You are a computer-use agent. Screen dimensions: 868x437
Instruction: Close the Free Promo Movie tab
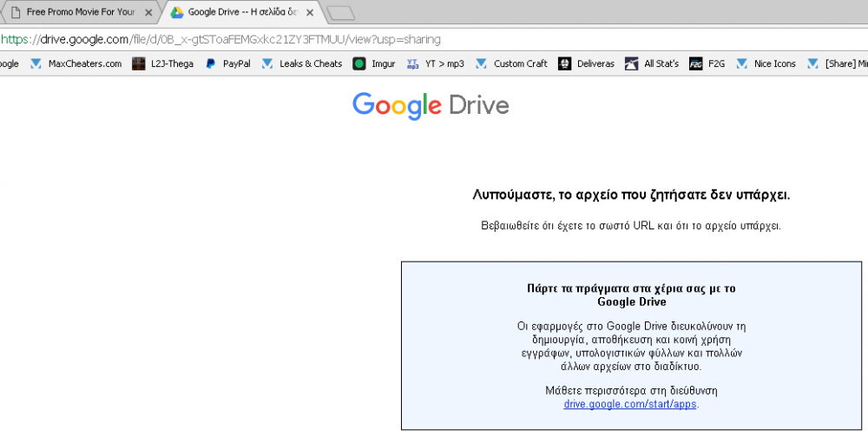pos(148,13)
